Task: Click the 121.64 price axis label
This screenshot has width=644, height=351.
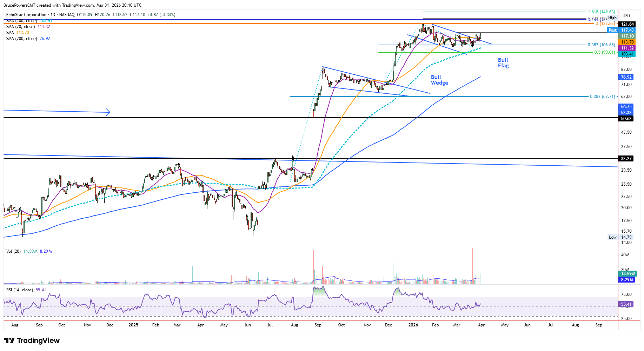Action: tap(627, 24)
